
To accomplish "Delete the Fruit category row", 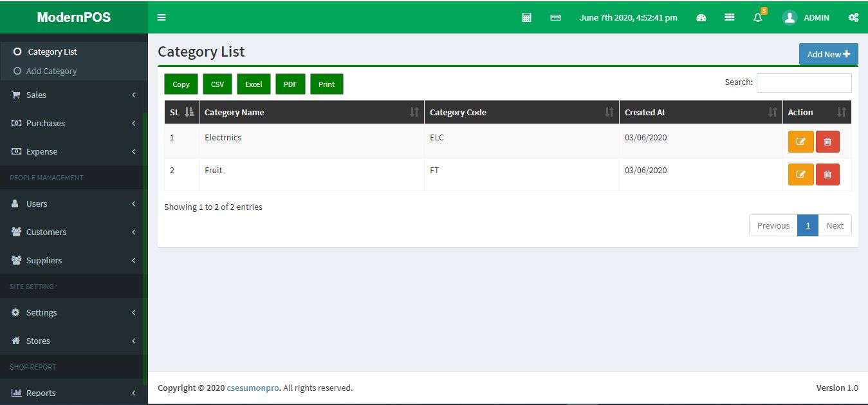I will [x=827, y=174].
